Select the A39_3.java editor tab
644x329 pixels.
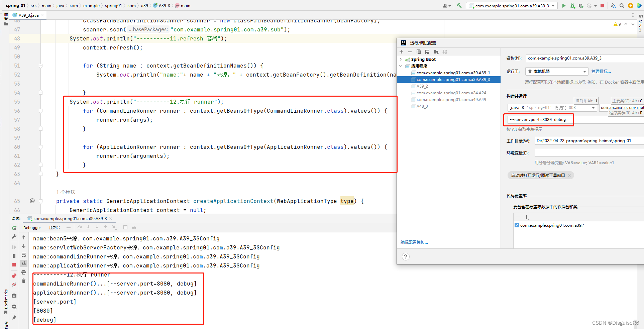pyautogui.click(x=28, y=15)
